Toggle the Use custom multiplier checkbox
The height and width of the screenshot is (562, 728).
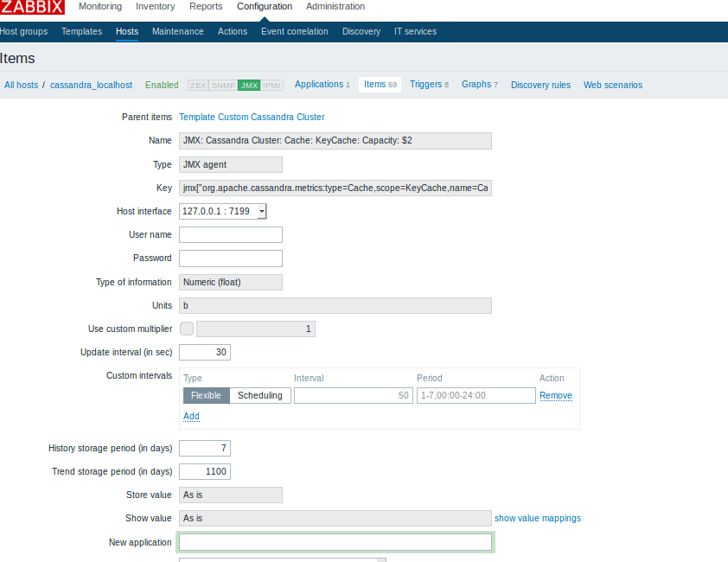(x=187, y=329)
